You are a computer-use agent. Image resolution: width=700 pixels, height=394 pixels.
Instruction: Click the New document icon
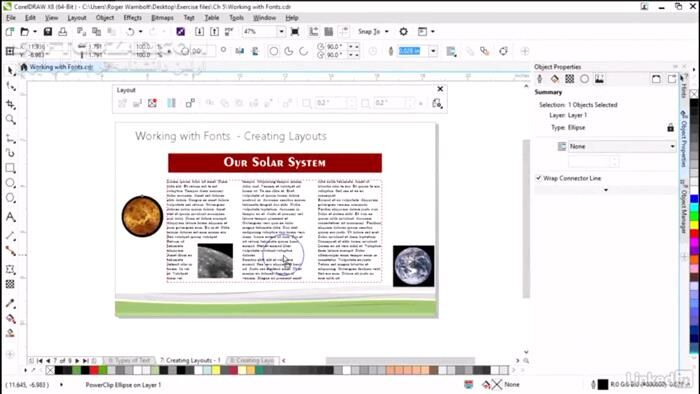point(10,32)
